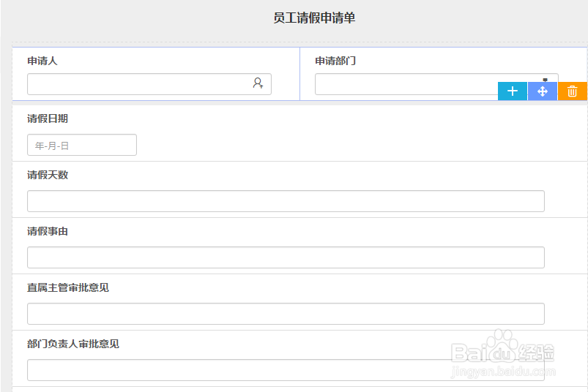The image size is (588, 392).
Task: Select the 直属主管审批意见 label
Action: 68,287
